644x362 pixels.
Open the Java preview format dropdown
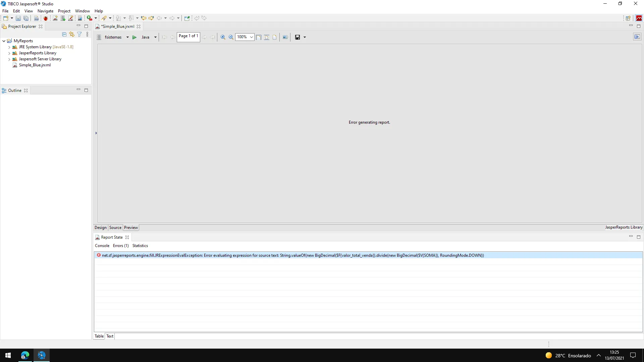click(x=155, y=37)
